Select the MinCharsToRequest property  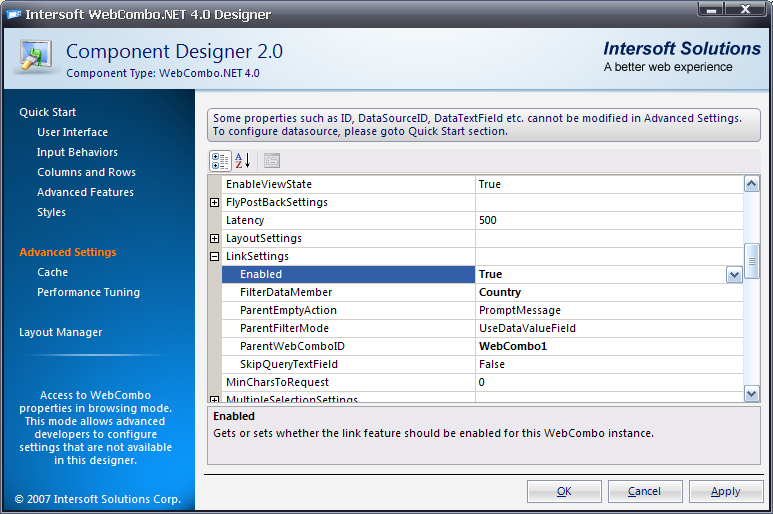click(348, 382)
